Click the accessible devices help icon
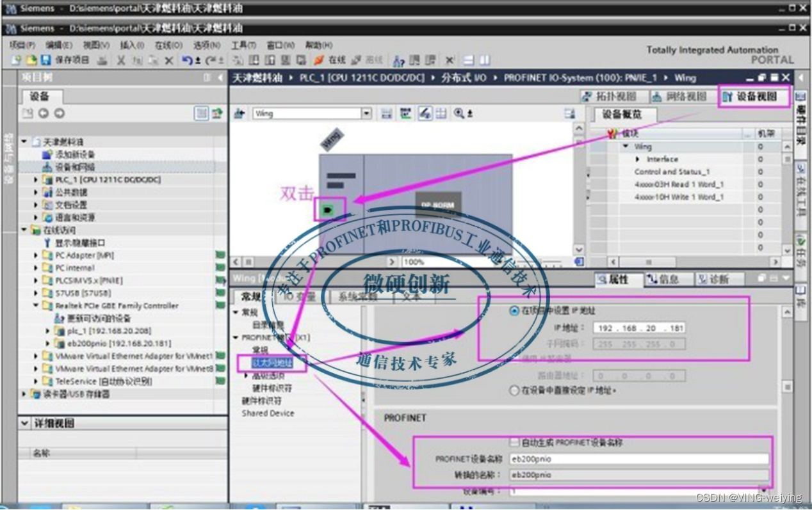This screenshot has width=812, height=510. pyautogui.click(x=399, y=60)
